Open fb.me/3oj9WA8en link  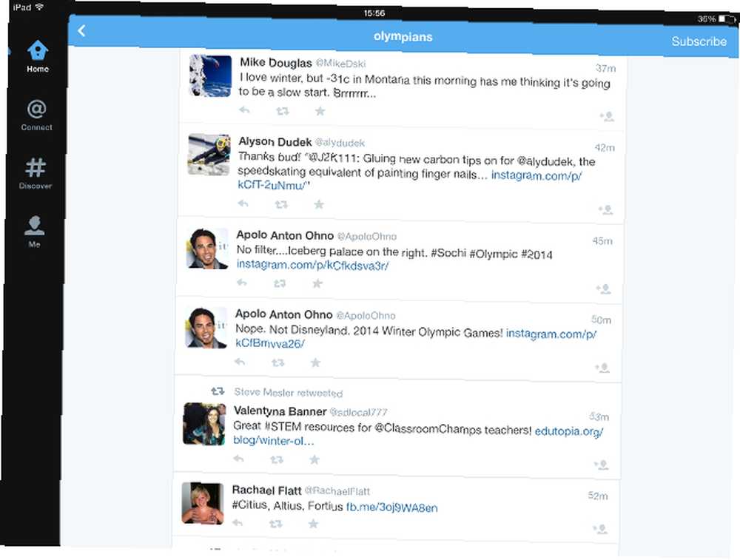click(x=391, y=507)
